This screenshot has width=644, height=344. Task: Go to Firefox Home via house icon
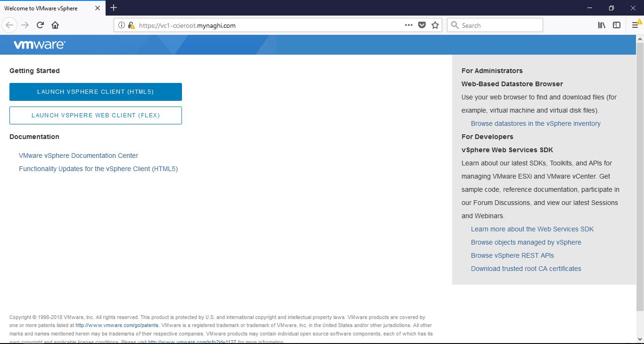point(55,25)
